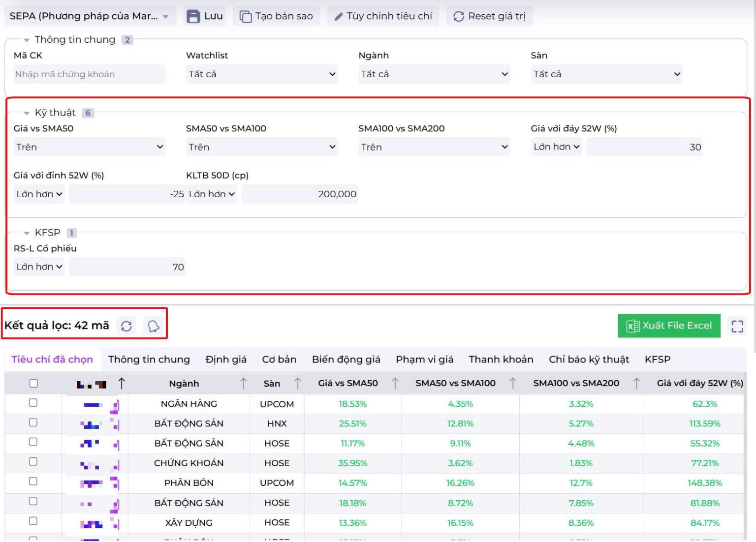Select the CHỨNG KHOÁN HOSE row checkbox
The width and height of the screenshot is (756, 542).
tap(33, 462)
